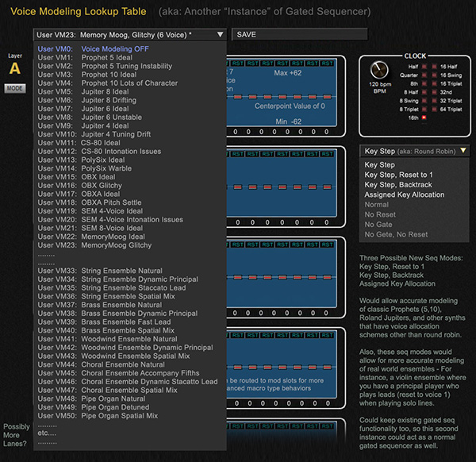The image size is (476, 462).
Task: Click last red step slider in first lane
Action: (x=327, y=97)
